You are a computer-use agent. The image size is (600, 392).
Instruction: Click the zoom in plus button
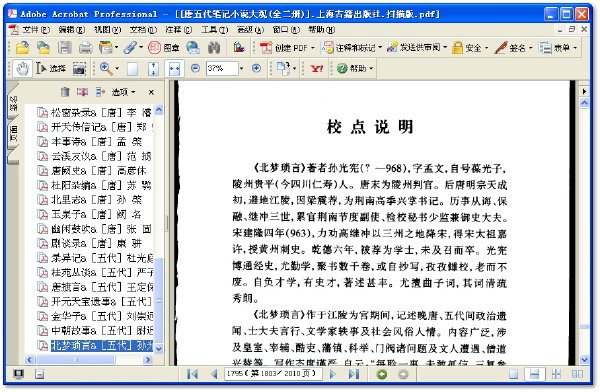pos(256,69)
